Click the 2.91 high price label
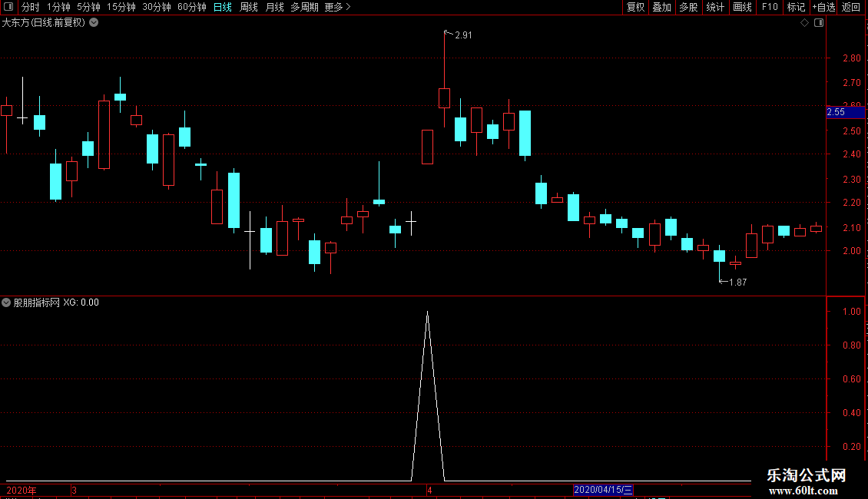This screenshot has width=868, height=499. (463, 35)
